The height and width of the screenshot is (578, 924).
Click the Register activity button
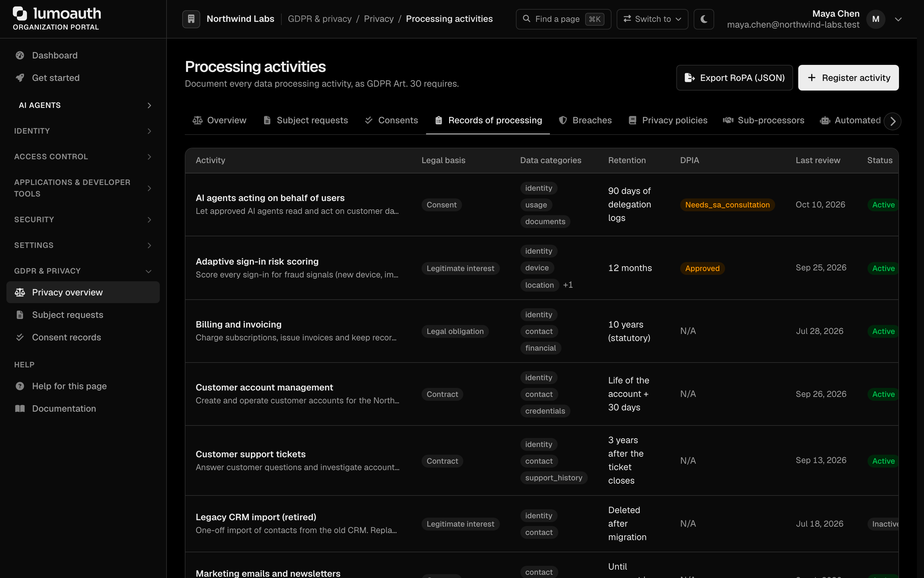click(848, 78)
